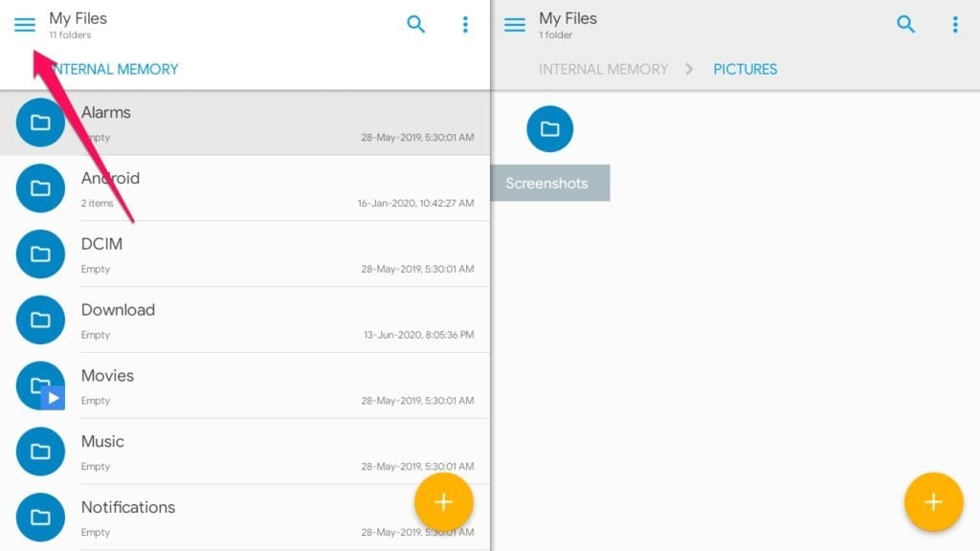Open the Screenshots folder icon in Pictures

[550, 129]
